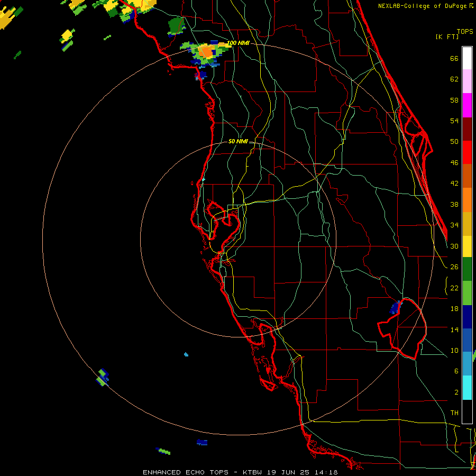Click the TH legend label
This screenshot has height=476, width=476.
pos(454,413)
